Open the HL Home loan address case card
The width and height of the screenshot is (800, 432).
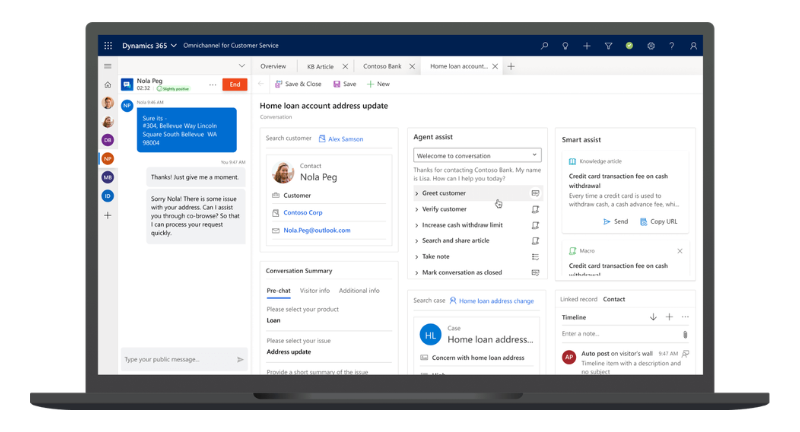point(477,336)
